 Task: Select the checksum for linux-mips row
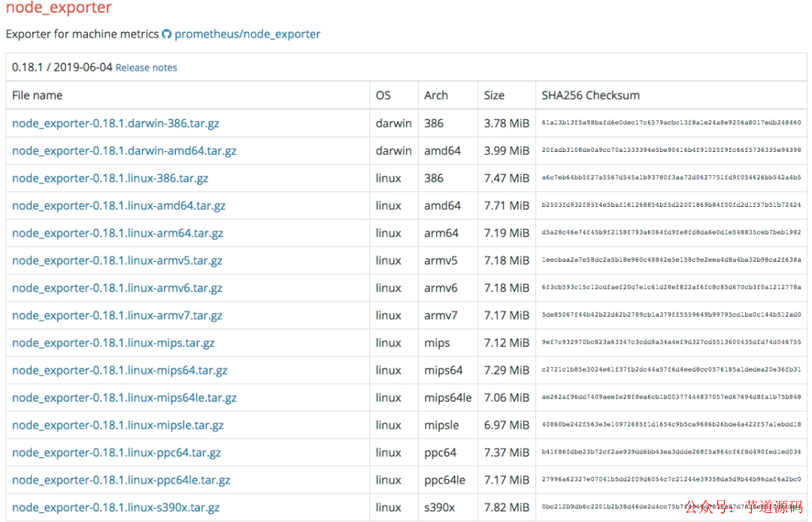click(671, 342)
